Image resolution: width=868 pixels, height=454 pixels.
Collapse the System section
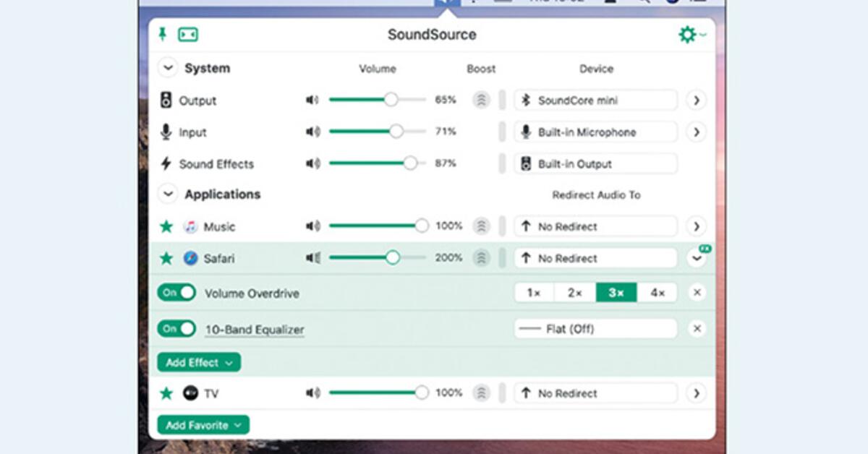click(167, 67)
